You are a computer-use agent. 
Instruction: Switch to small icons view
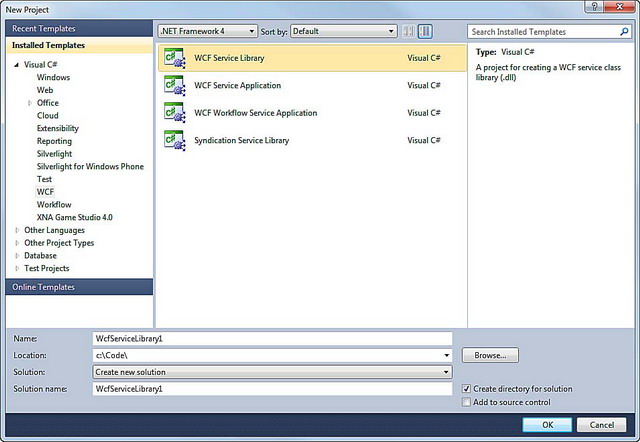click(409, 31)
